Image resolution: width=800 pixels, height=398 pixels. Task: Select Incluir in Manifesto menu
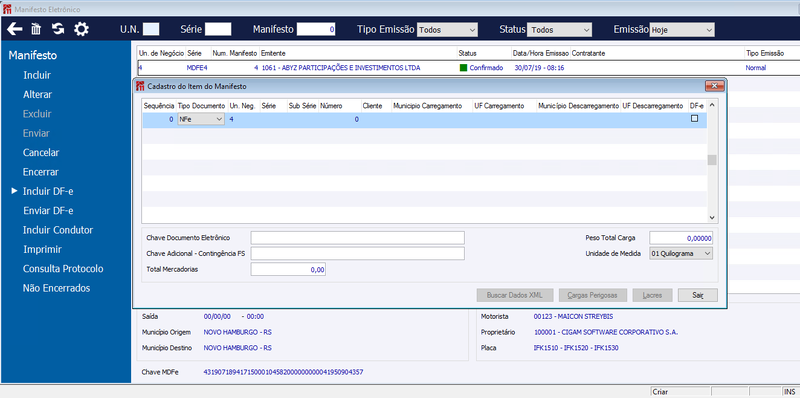(37, 75)
